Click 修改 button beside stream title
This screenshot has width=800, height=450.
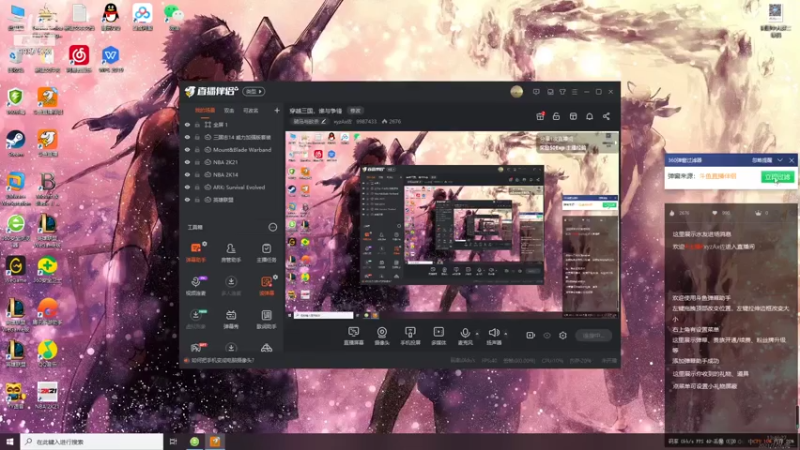tap(355, 111)
